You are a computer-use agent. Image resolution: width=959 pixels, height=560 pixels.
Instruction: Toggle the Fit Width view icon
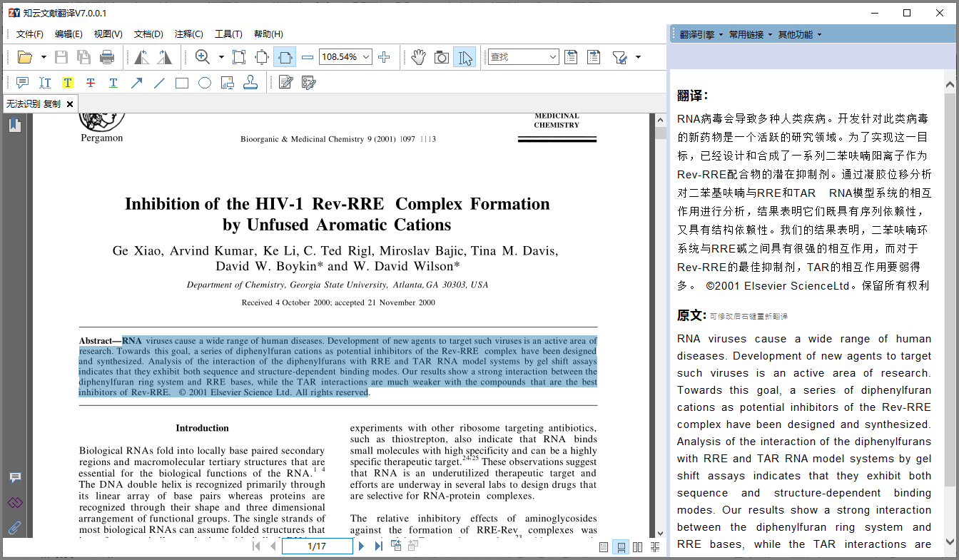tap(285, 57)
